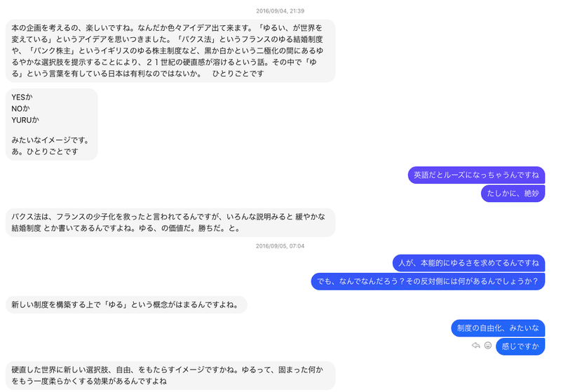Click the あ。ひとりごとです line
This screenshot has height=392, width=561.
(45, 151)
